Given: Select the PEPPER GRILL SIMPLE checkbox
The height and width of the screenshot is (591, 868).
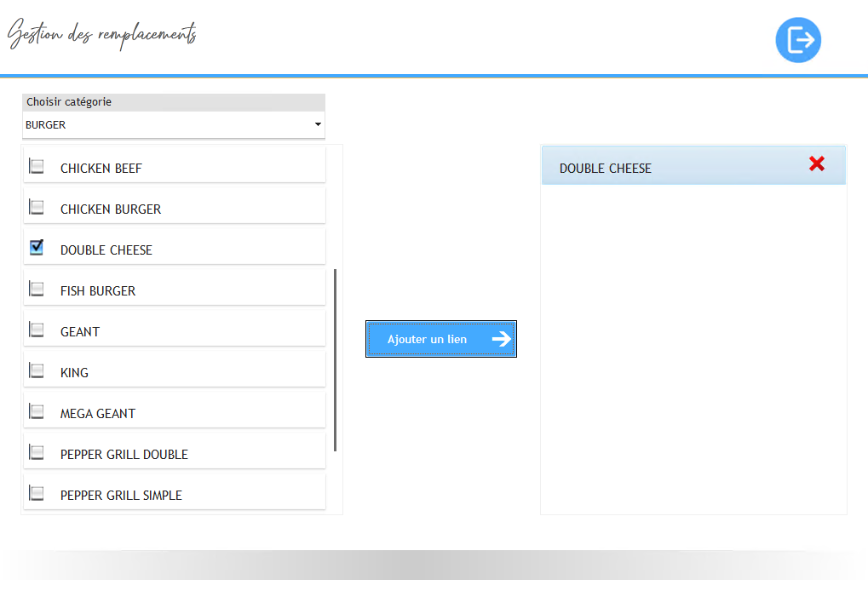Looking at the screenshot, I should 37,494.
